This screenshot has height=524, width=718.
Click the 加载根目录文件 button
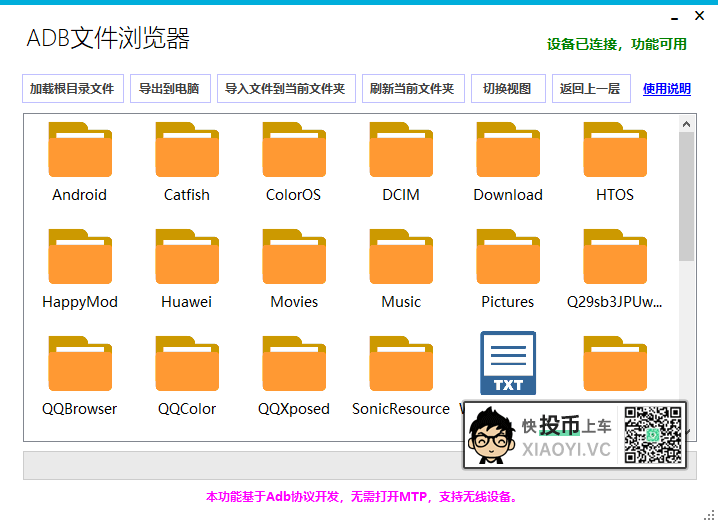coord(72,88)
